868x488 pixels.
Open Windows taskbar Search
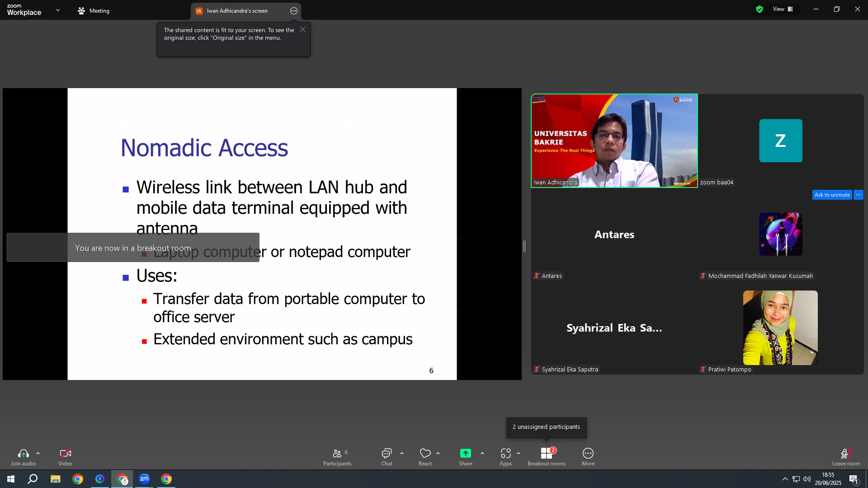[33, 479]
